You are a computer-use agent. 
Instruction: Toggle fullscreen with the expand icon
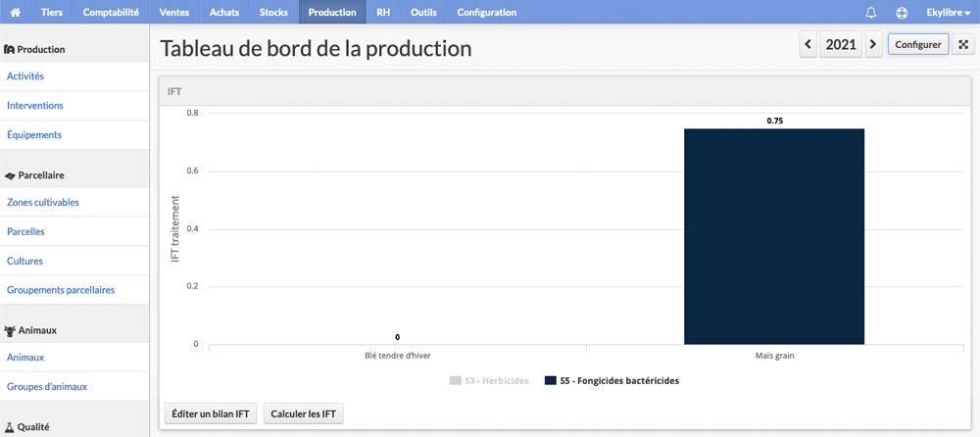point(963,44)
